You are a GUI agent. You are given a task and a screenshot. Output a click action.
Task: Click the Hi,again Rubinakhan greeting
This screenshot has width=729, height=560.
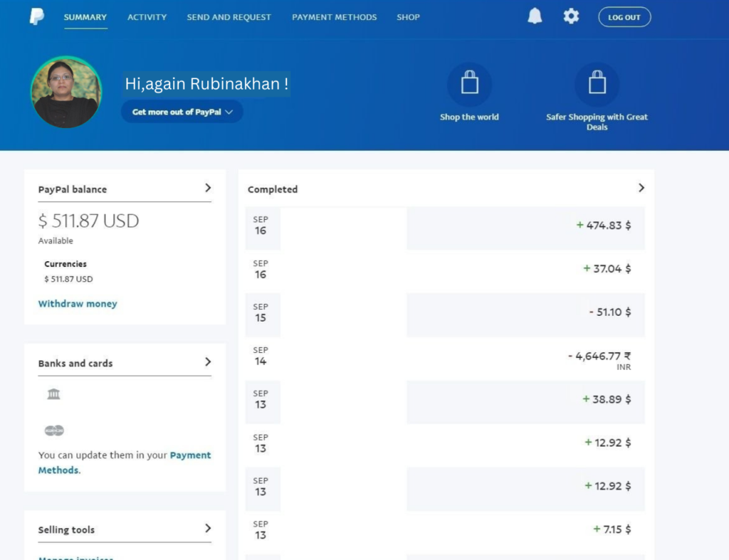coord(206,84)
